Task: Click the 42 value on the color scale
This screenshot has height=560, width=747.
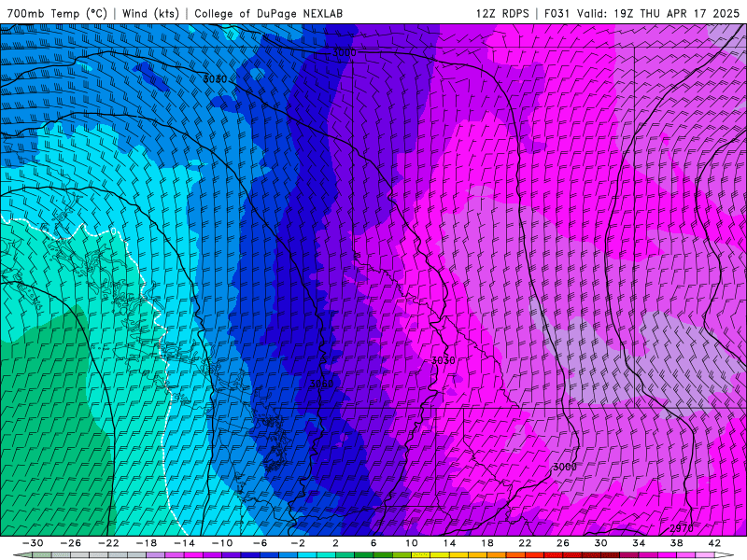Action: [x=714, y=543]
